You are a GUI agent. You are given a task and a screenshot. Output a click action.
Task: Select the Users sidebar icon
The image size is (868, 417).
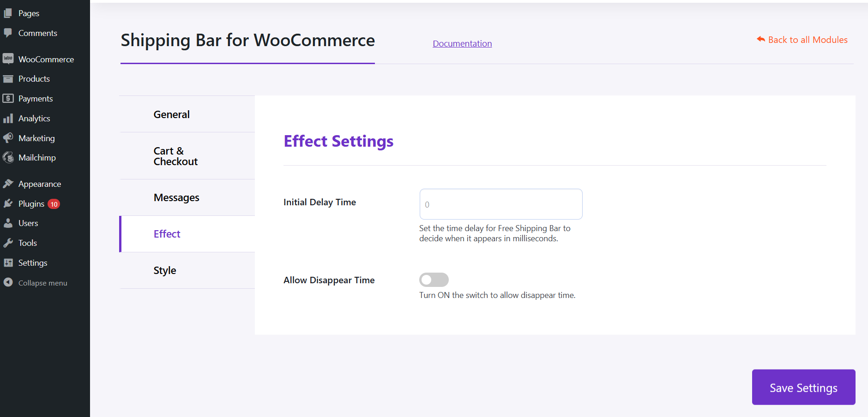pos(28,223)
